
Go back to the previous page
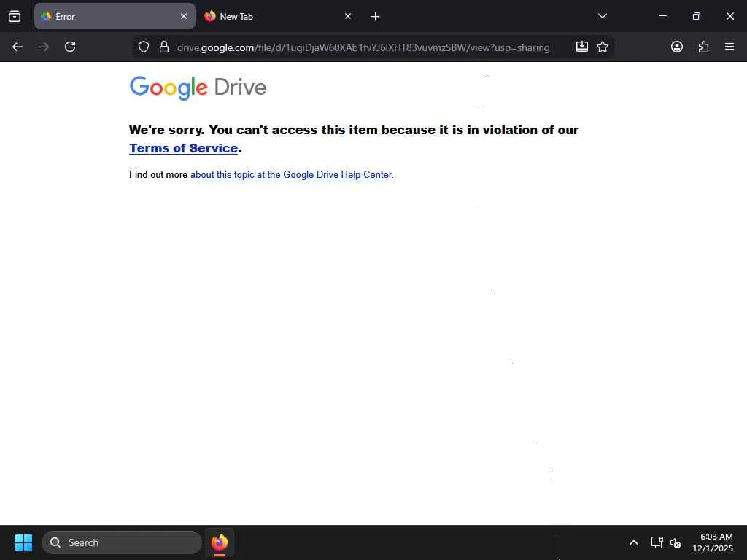point(18,47)
